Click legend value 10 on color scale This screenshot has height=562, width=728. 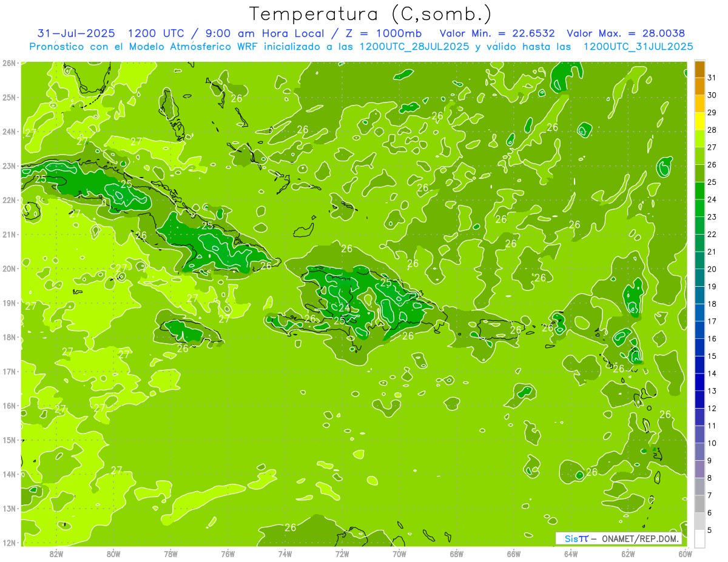point(712,443)
